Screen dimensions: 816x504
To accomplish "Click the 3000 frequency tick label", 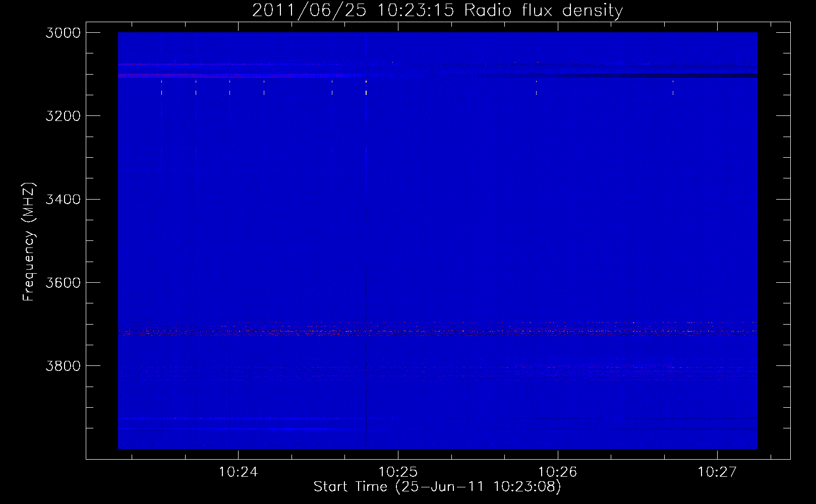I will pos(63,33).
